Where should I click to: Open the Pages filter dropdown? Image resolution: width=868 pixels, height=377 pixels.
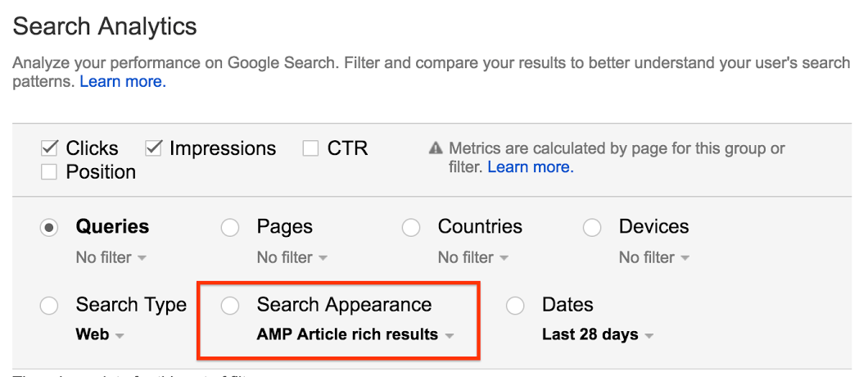click(292, 258)
